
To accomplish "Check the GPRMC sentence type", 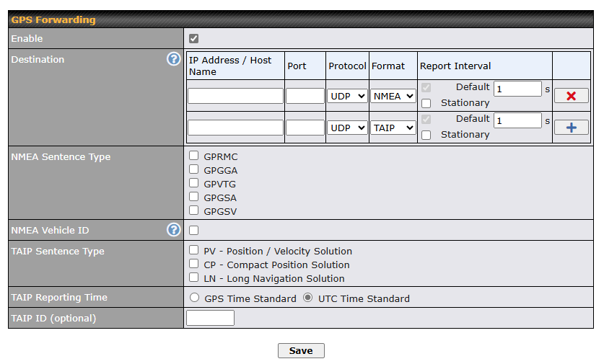I will [194, 156].
